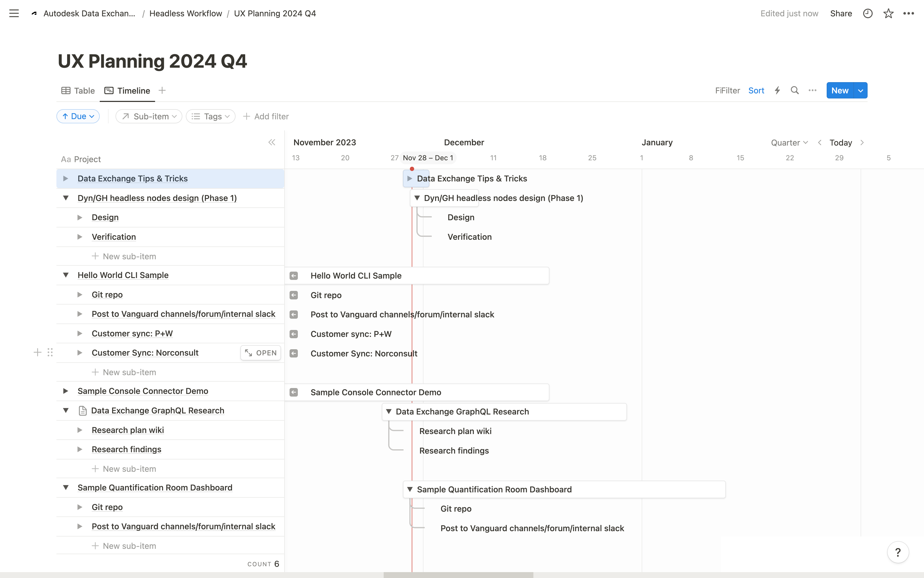
Task: Click the add row plus icon left of Norconsult
Action: click(37, 352)
